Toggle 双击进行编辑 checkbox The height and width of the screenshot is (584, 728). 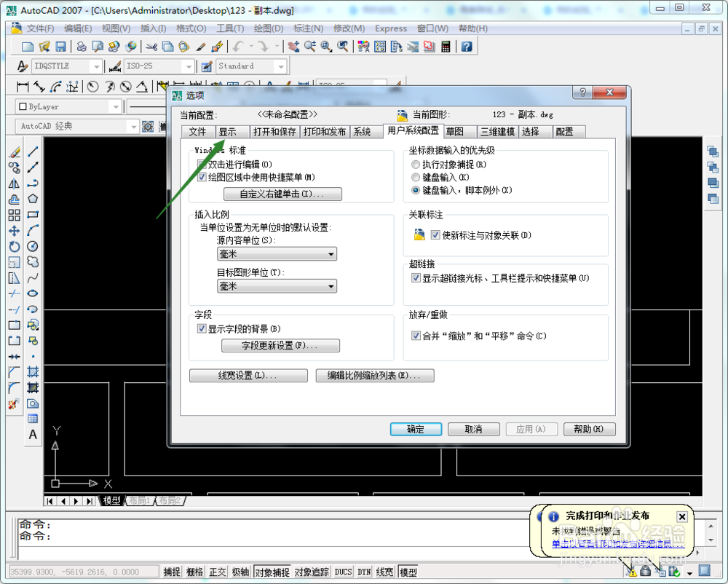202,165
